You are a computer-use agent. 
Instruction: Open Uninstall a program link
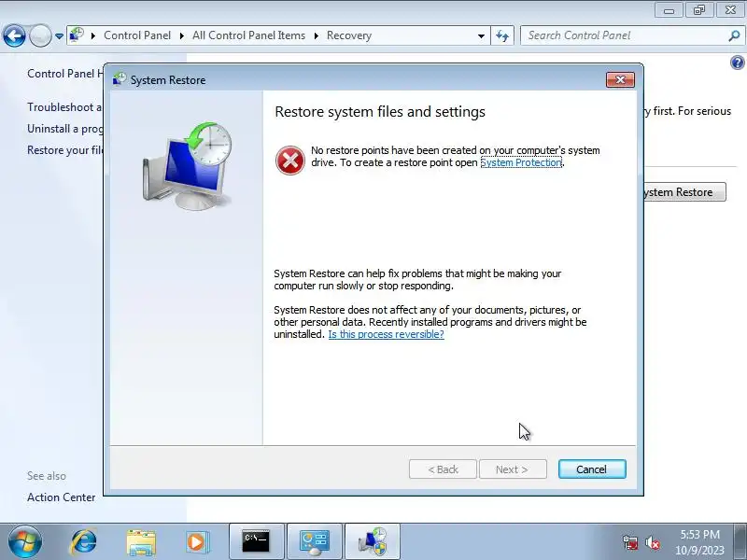[64, 129]
